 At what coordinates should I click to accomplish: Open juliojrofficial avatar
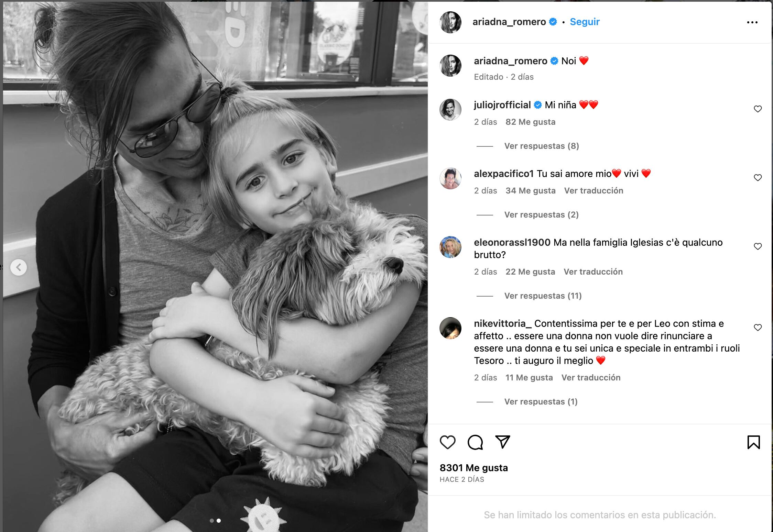coord(450,110)
